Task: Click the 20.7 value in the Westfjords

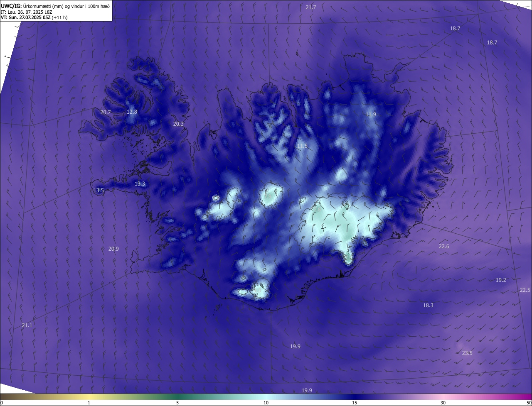Action: coord(106,113)
